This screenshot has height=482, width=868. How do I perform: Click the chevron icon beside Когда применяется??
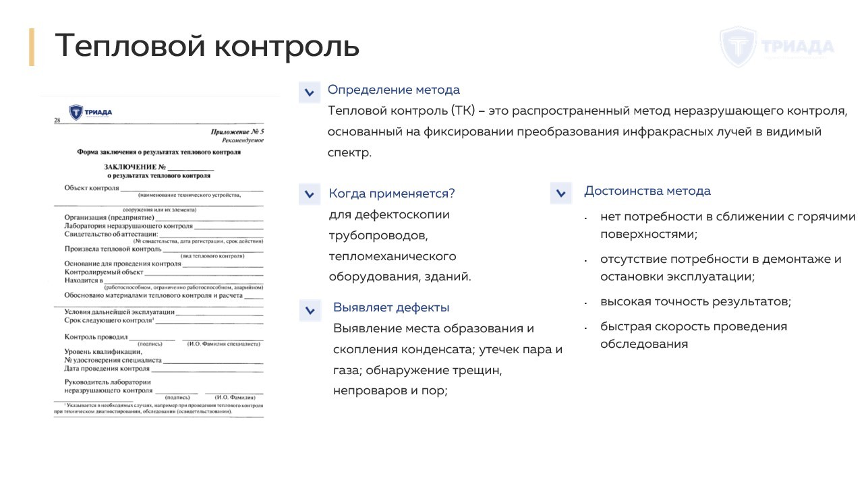coord(309,194)
